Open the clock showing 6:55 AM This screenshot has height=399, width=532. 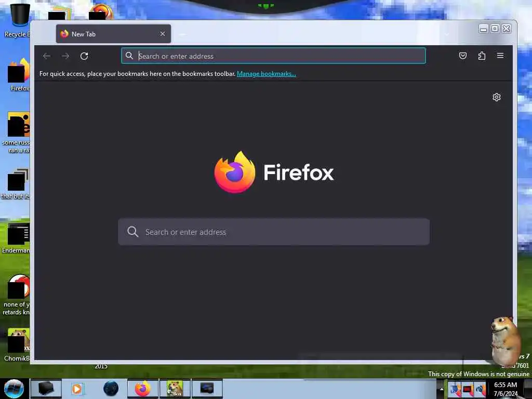(506, 389)
